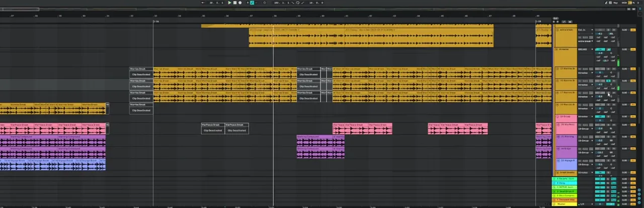The height and width of the screenshot is (208, 644).
Task: Click the Back to Arrangement arrow icon
Action: tap(203, 3)
